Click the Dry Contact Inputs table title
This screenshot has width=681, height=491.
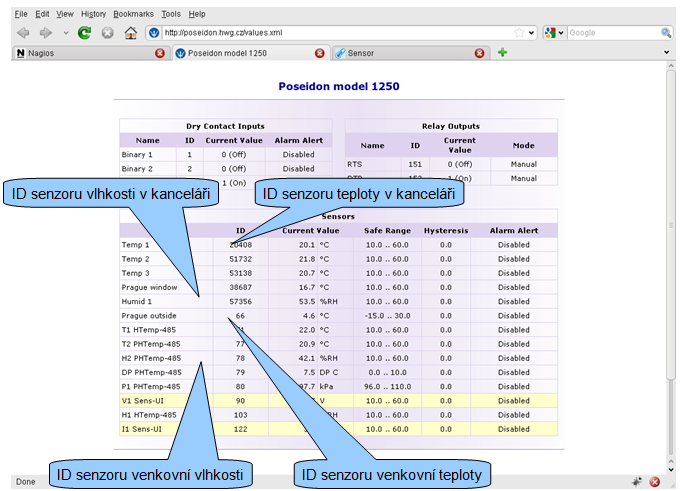(225, 126)
